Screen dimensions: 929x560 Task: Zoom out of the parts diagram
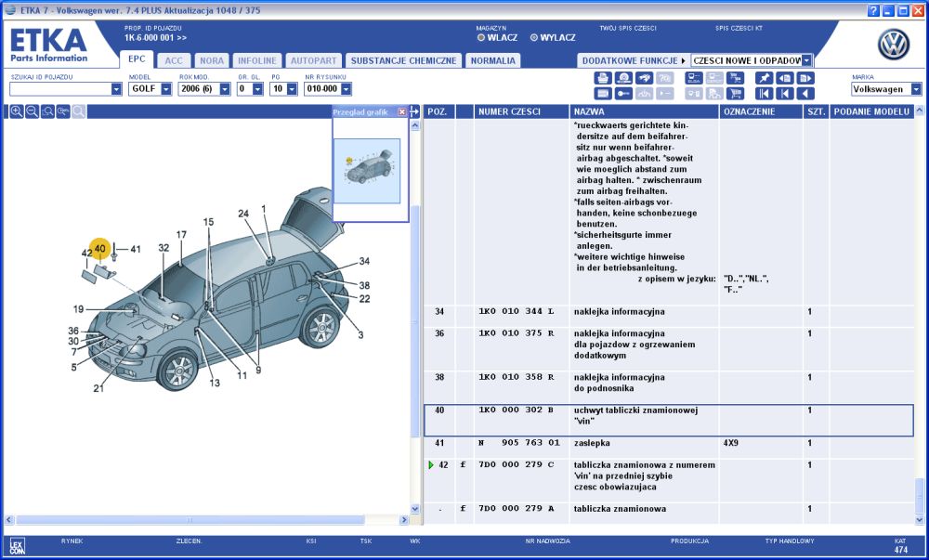[x=32, y=111]
